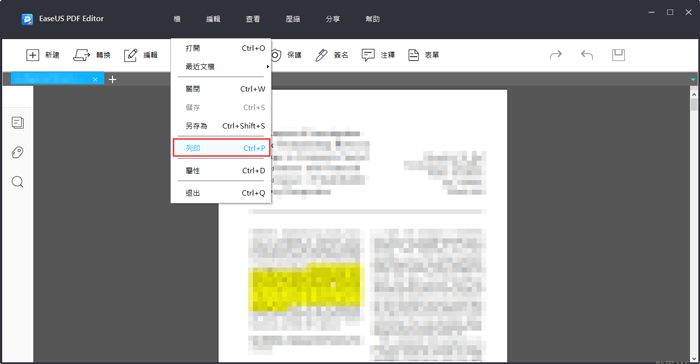This screenshot has width=700, height=364.
Task: Open the 檔 file menu
Action: (177, 19)
